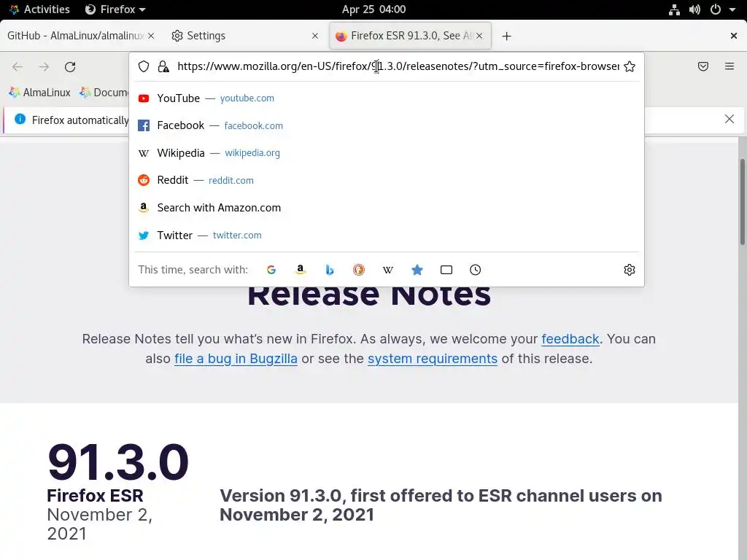Open the volume icon in the top bar
747x560 pixels.
(694, 9)
